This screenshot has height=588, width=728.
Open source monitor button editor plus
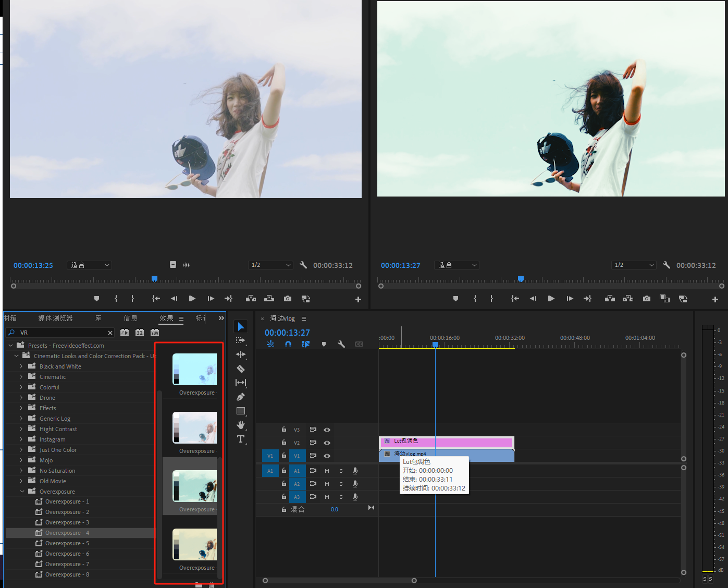point(358,299)
